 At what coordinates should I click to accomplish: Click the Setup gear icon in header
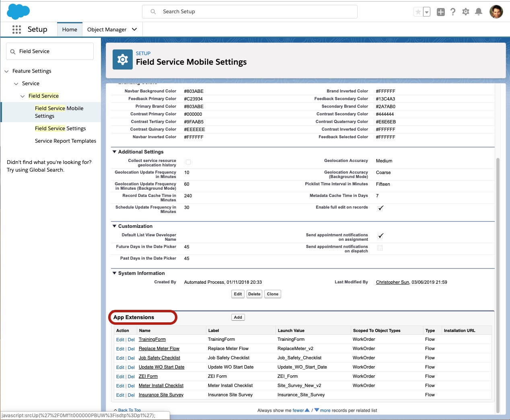pyautogui.click(x=466, y=12)
